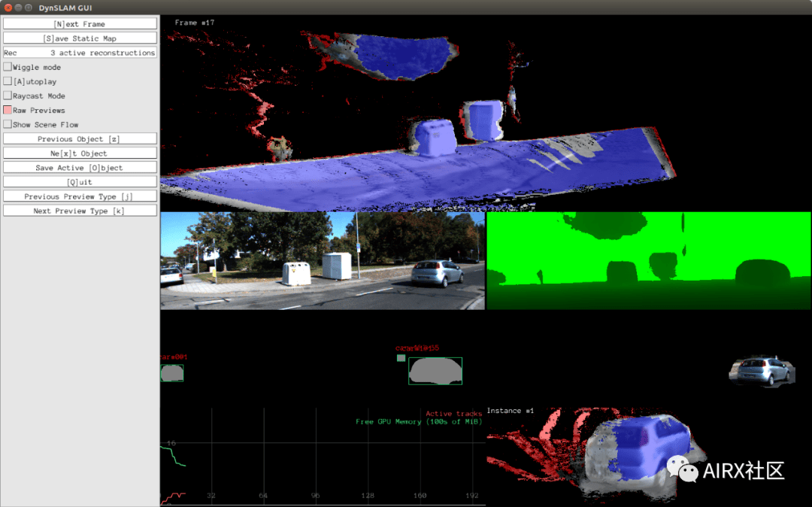Screen dimensions: 812x507
Task: Click Save Static Map button
Action: click(x=80, y=38)
